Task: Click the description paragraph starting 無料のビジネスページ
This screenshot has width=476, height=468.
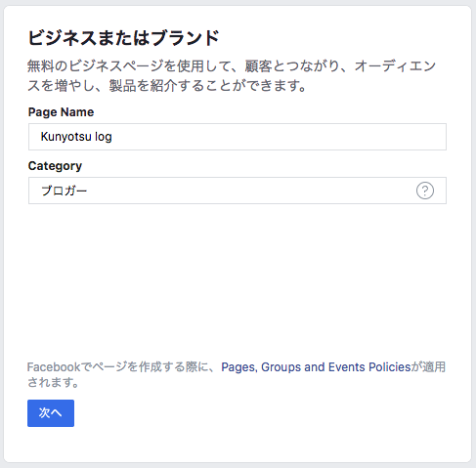Action: pos(232,75)
